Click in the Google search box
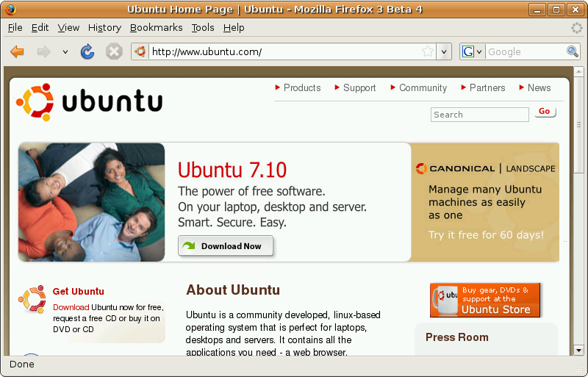Image resolution: width=588 pixels, height=377 pixels. pos(526,51)
